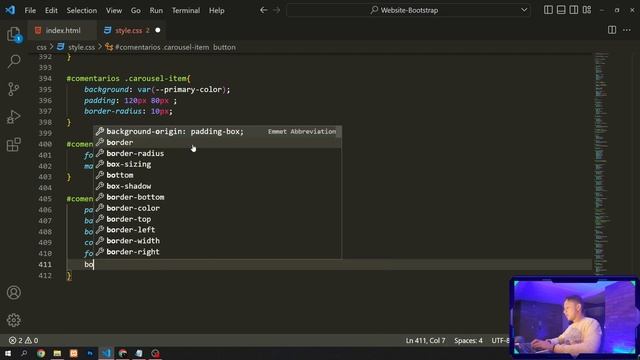Select the border-right suggestion
This screenshot has width=640, height=360.
click(217, 252)
